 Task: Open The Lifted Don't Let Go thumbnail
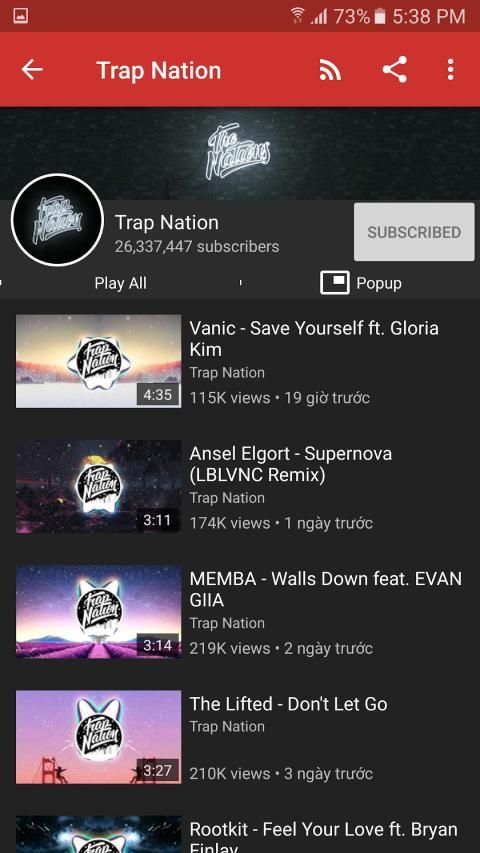pyautogui.click(x=99, y=737)
